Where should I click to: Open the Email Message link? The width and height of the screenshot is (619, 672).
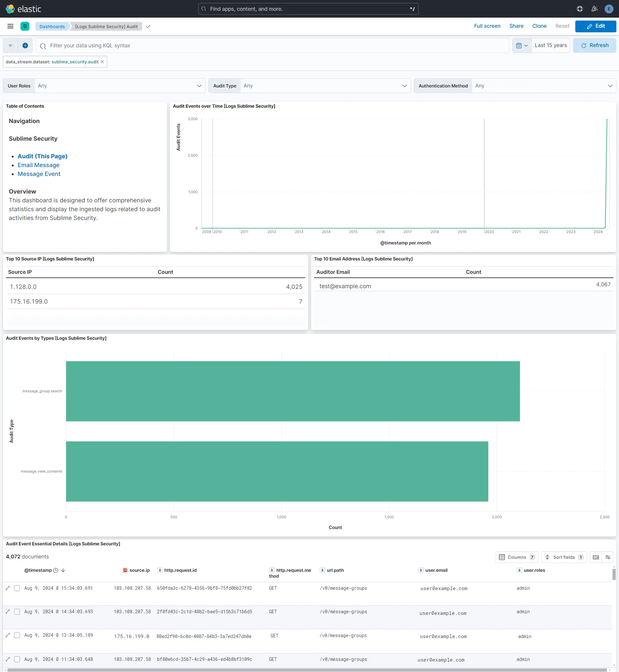click(38, 165)
